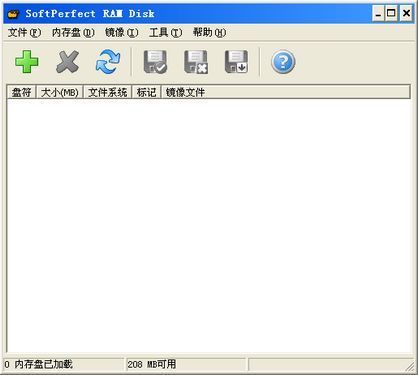Maximize the SoftPerfect RAM Disk window
418x375 pixels.
(x=391, y=14)
